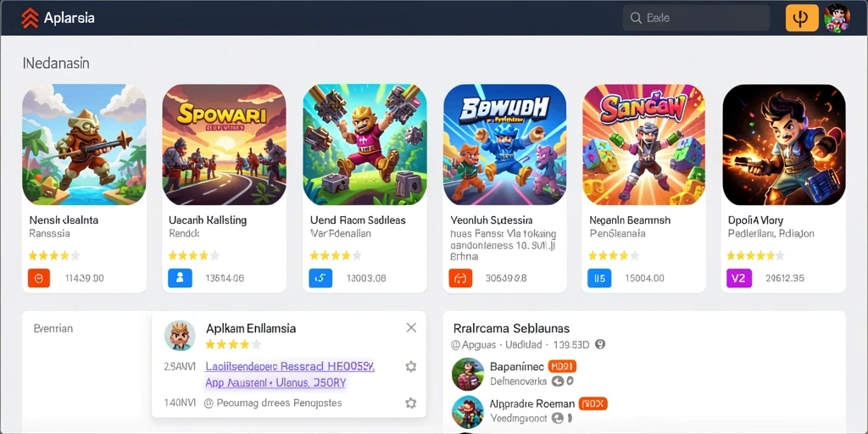Click the Aplarsia logo icon
The image size is (868, 434).
pos(30,18)
